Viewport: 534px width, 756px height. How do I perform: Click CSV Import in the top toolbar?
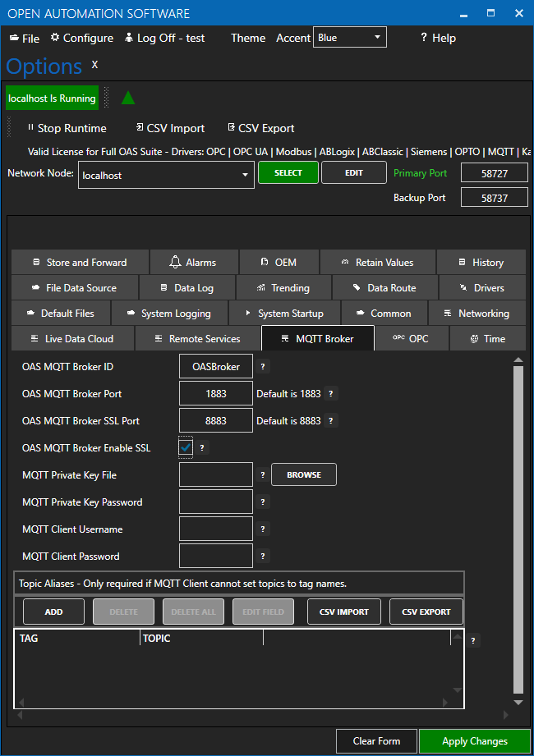tap(169, 128)
